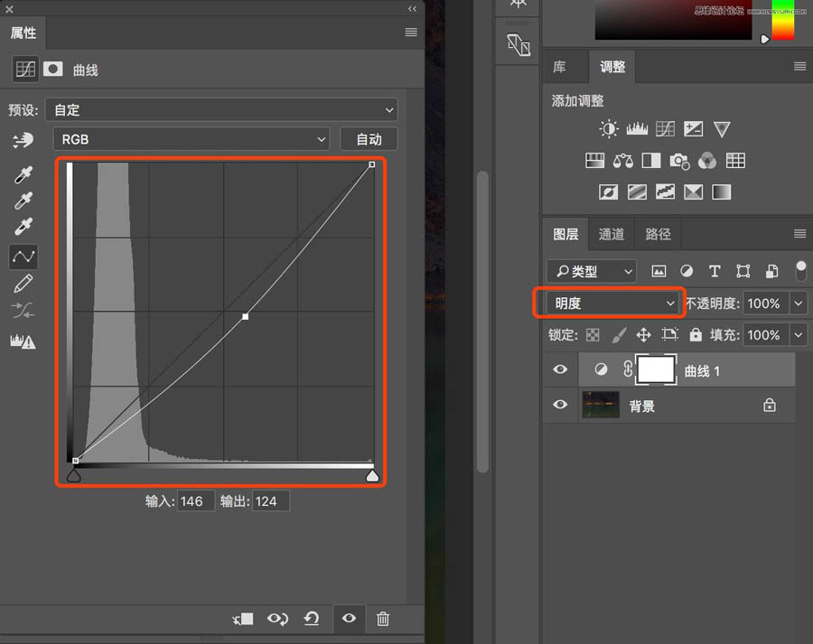Toggle lock transparent pixels
Screen dimensions: 813x644
593,335
